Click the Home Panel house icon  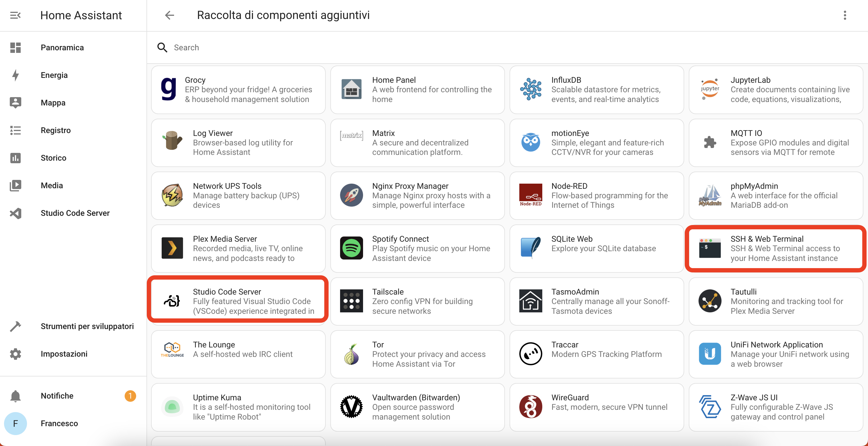352,89
